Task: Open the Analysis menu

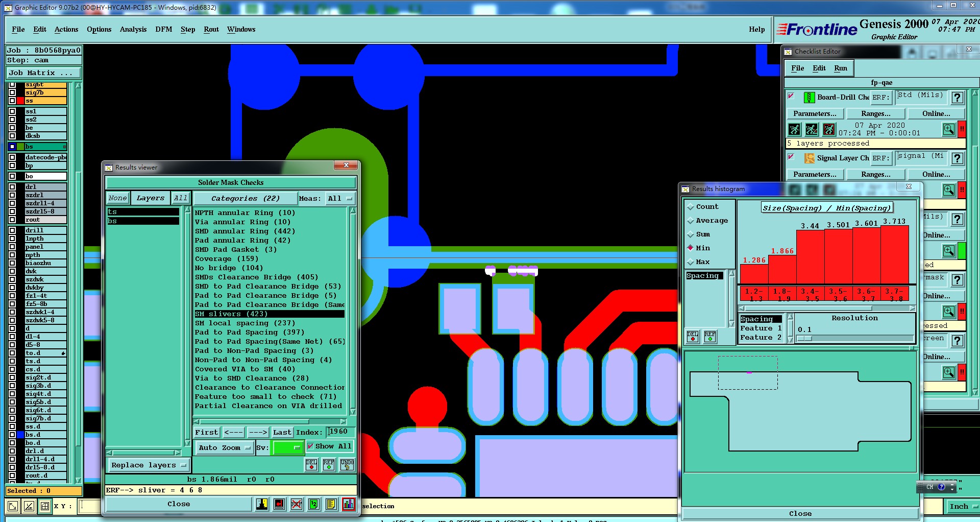Action: click(133, 30)
